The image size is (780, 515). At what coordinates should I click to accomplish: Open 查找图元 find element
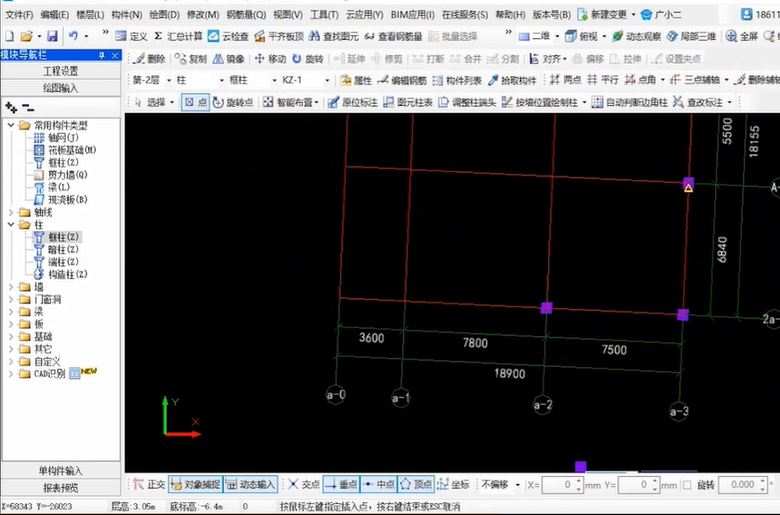tap(334, 36)
